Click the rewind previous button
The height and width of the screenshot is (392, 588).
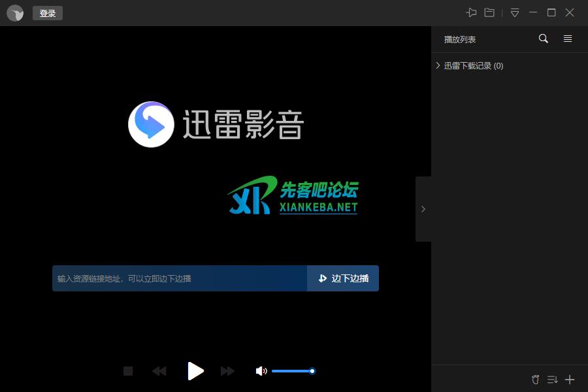coord(159,371)
